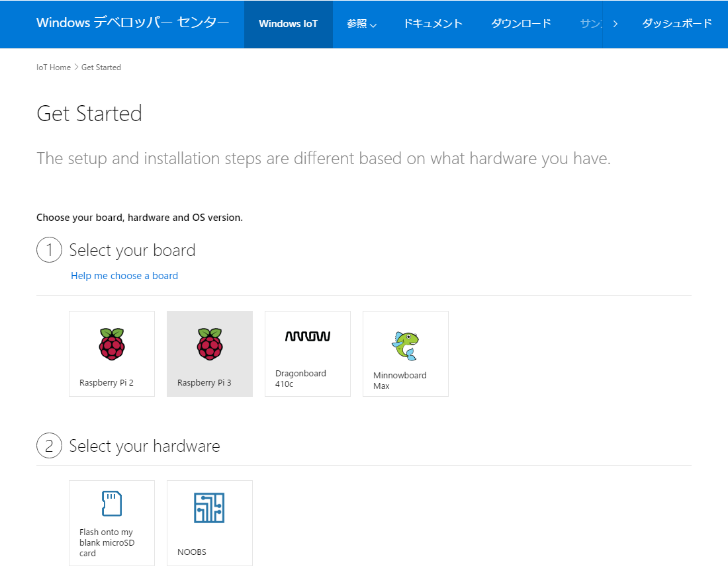Go to the ドキュメント menu item
728x588 pixels.
(433, 24)
